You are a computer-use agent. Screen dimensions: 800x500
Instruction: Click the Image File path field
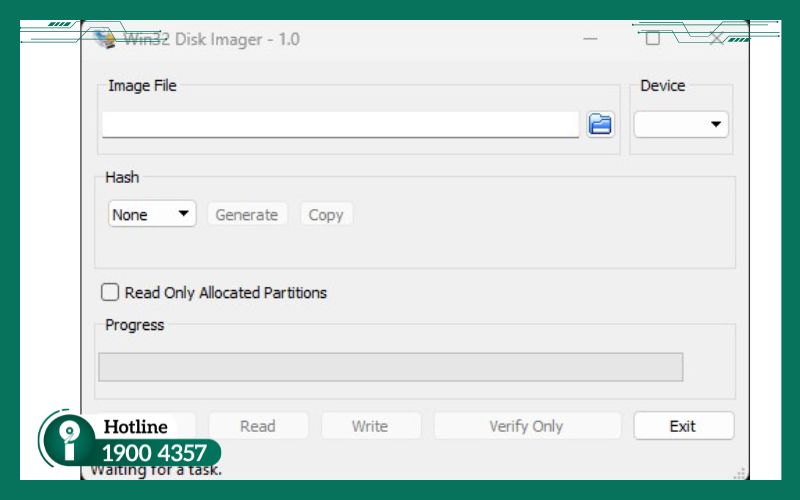(340, 124)
